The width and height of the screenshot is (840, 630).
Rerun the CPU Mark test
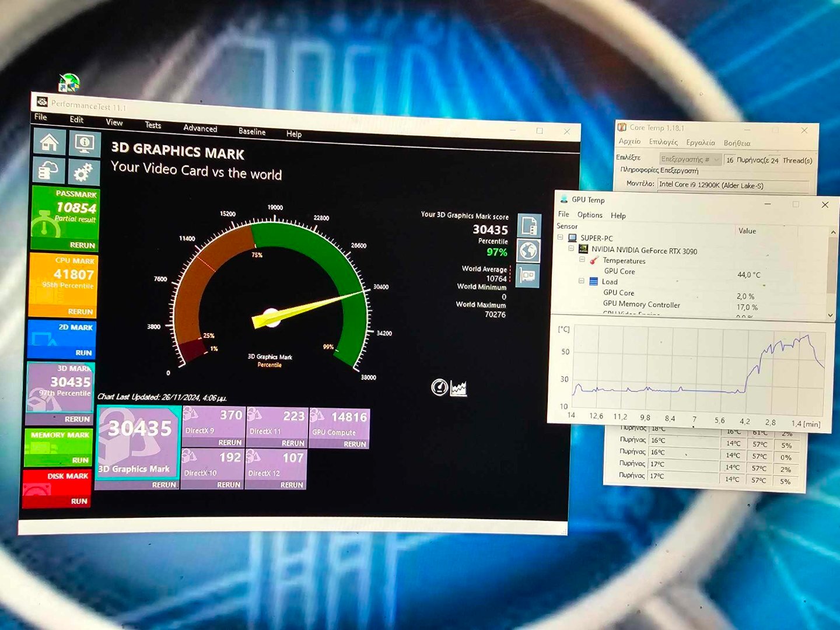80,311
